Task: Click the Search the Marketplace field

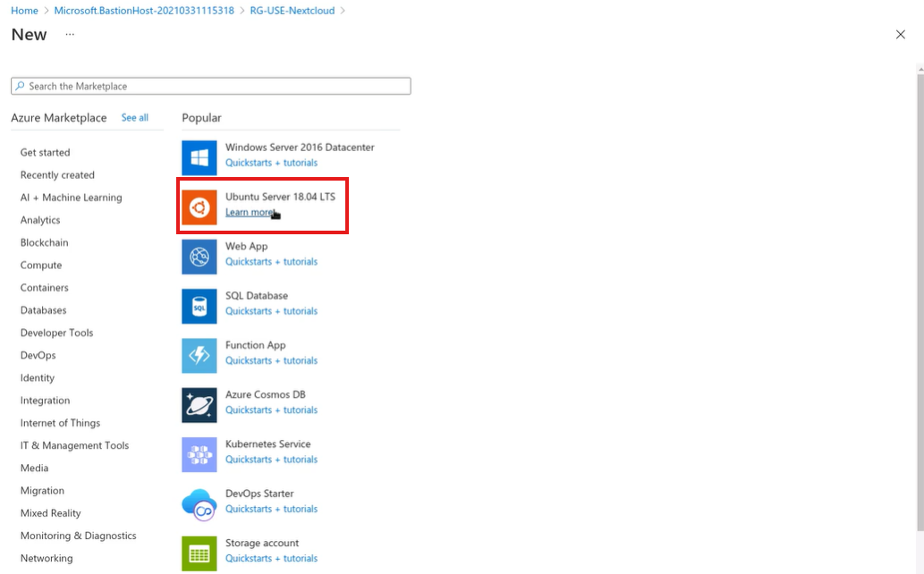Action: 211,86
